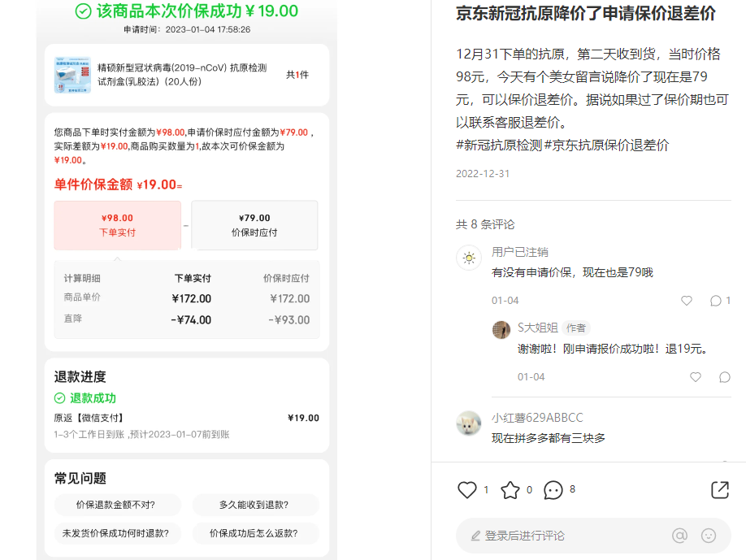The width and height of the screenshot is (746, 560).
Task: Open the antigen test kit product thumbnail
Action: (72, 75)
